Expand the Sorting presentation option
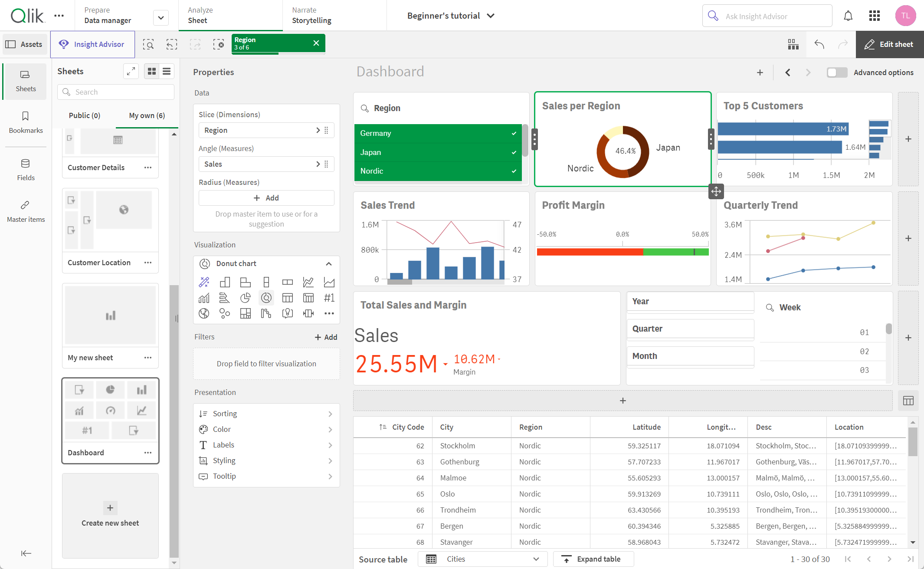The height and width of the screenshot is (569, 924). pos(267,413)
